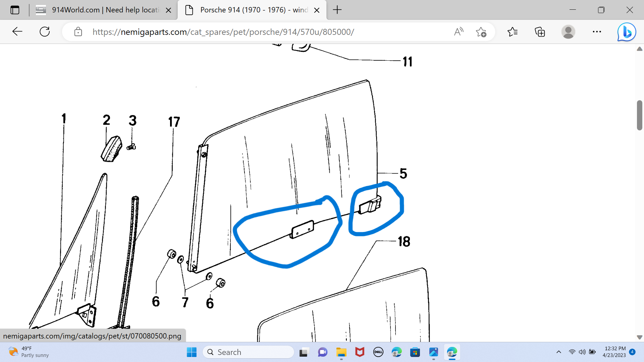Screen dimensions: 644x362
Task: Open the browser profile avatar
Action: (568, 32)
